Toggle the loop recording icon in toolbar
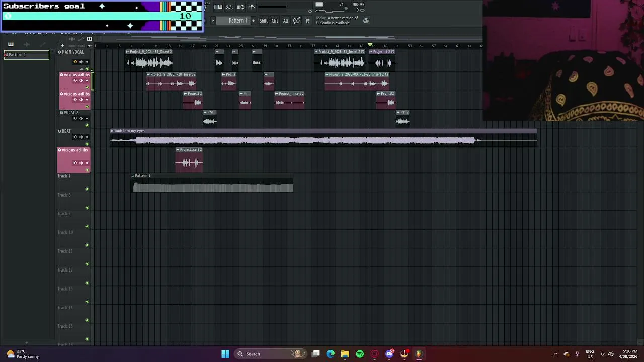This screenshot has height=362, width=644. coord(240,7)
